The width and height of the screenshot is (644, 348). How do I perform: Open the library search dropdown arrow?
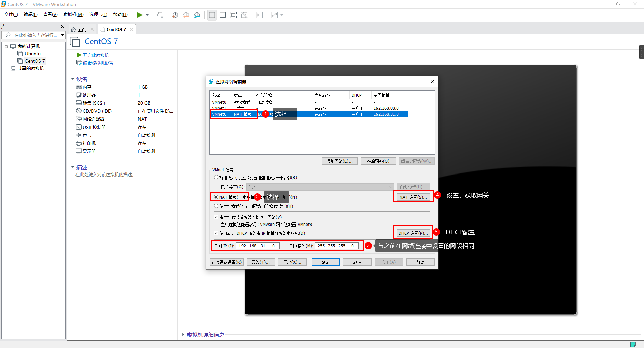[62, 35]
